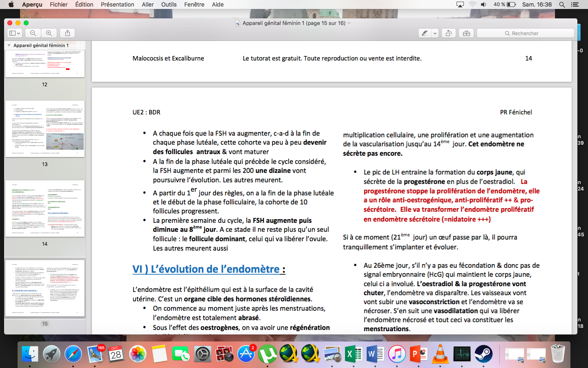588x368 pixels.
Task: Toggle the highlight pen tool
Action: (425, 33)
